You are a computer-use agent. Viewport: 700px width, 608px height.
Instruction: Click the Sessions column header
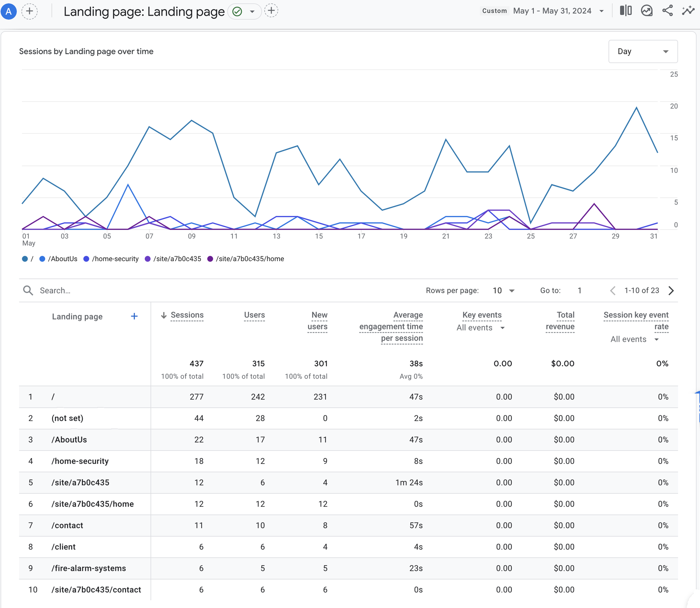pyautogui.click(x=187, y=315)
